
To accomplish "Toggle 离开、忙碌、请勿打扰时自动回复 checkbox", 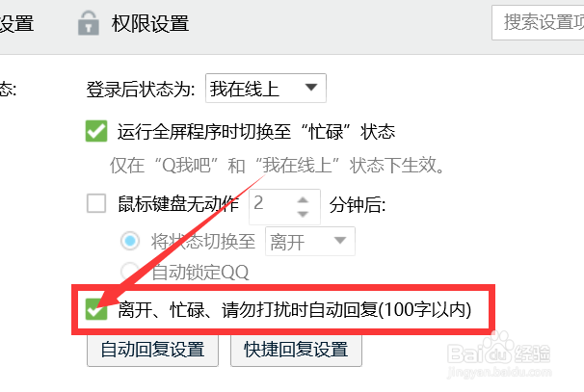I will tap(96, 309).
